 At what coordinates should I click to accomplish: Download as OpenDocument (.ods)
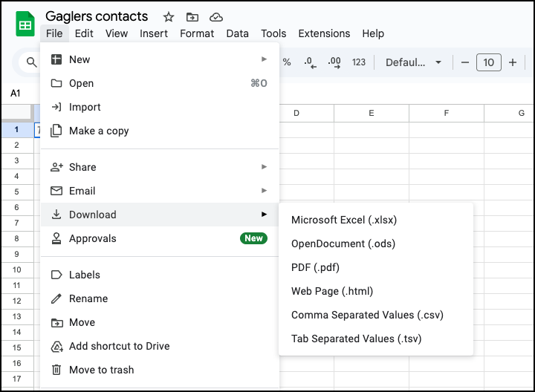tap(376, 244)
